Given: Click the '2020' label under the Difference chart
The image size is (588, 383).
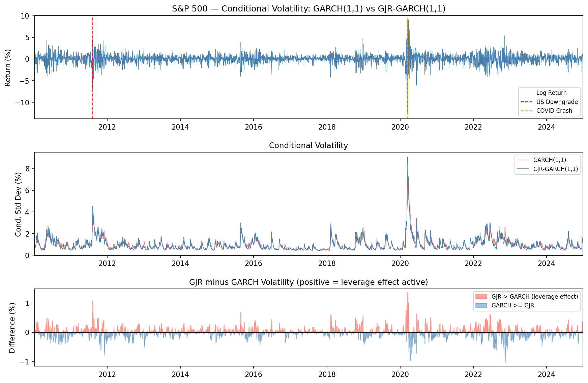Looking at the screenshot, I should (x=400, y=374).
